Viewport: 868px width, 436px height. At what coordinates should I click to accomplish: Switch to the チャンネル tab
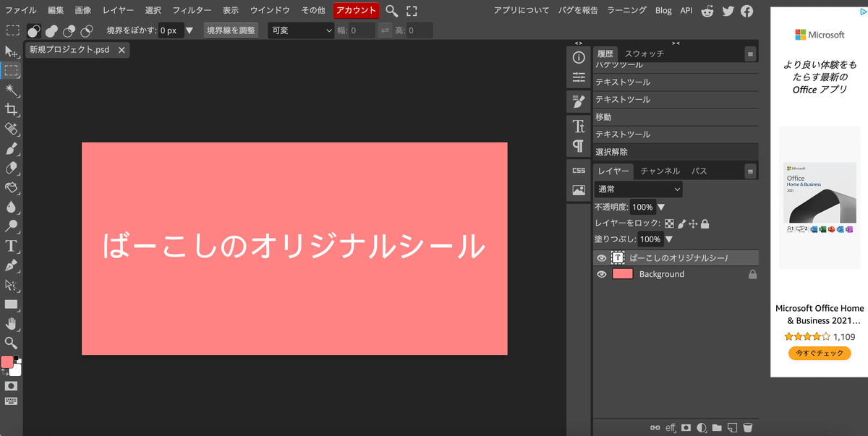tap(660, 171)
